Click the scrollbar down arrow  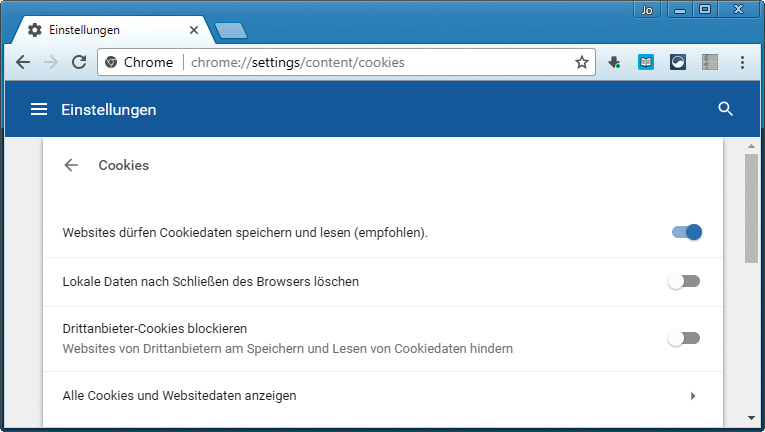click(751, 417)
